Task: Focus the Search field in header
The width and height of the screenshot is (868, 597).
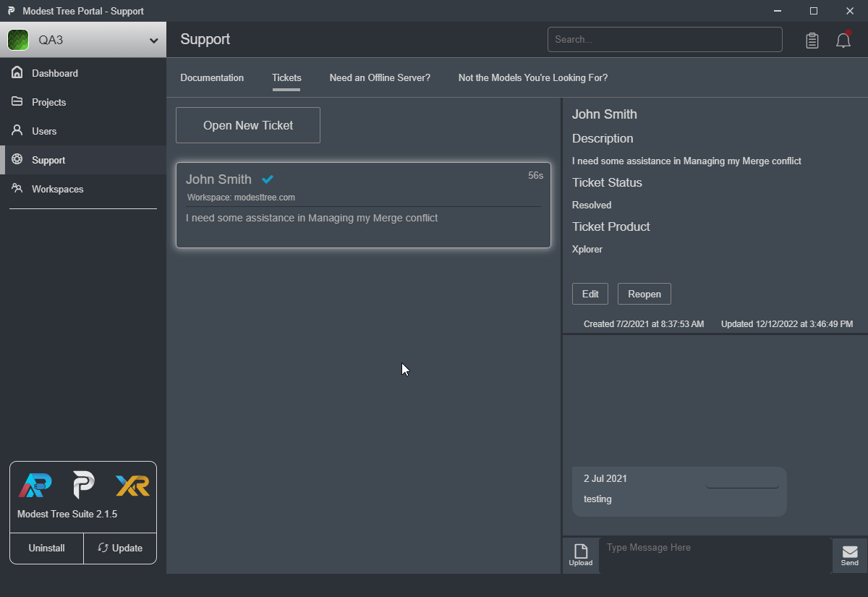Action: 665,39
